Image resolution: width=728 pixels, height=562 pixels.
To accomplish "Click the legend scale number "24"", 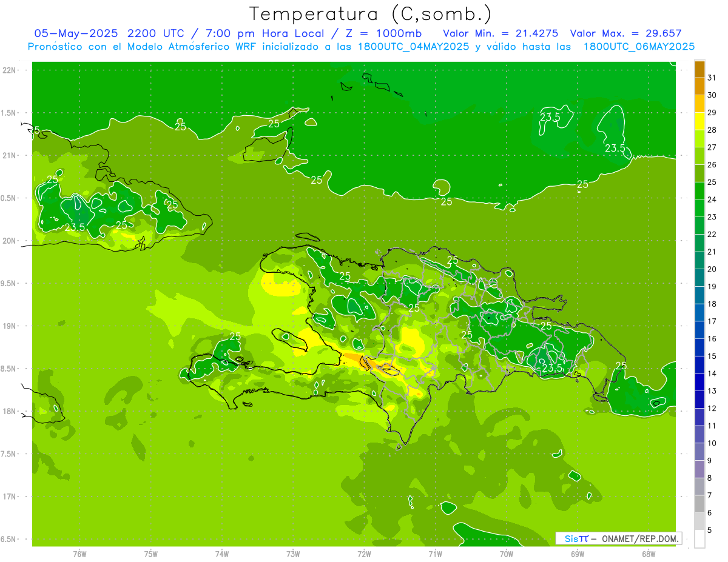I will (712, 199).
